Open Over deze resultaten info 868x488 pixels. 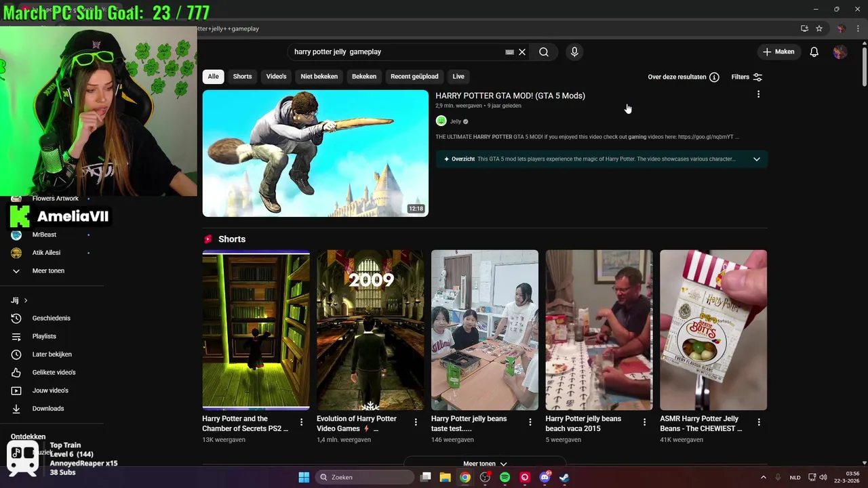click(684, 77)
